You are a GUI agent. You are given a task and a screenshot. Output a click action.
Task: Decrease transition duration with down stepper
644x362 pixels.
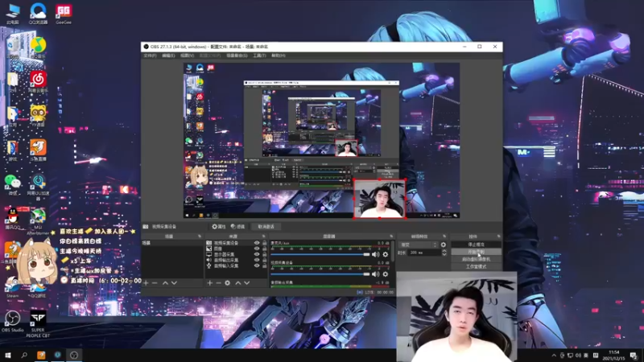(x=444, y=255)
